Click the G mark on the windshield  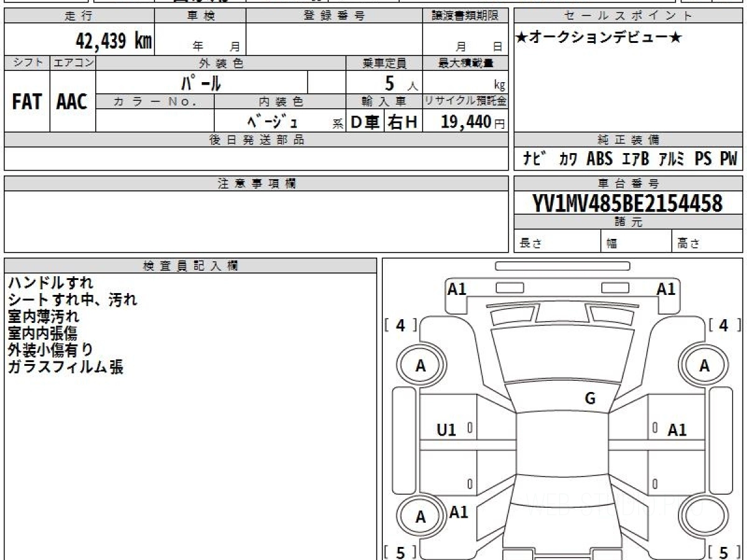[x=590, y=399]
